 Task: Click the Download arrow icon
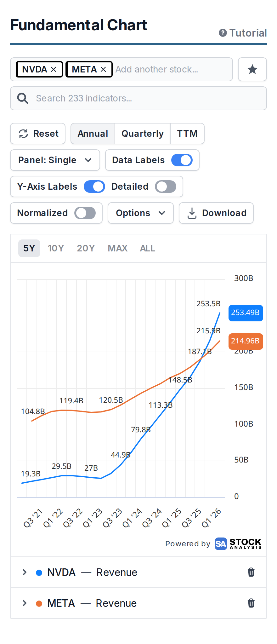(192, 213)
